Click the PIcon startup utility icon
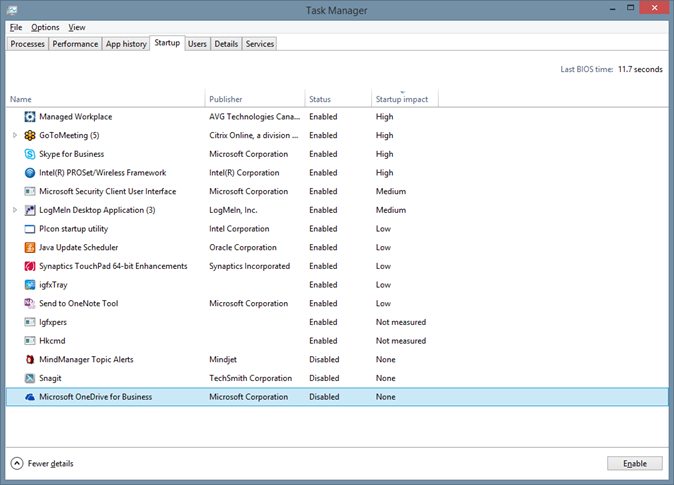This screenshot has width=674, height=485. point(30,229)
